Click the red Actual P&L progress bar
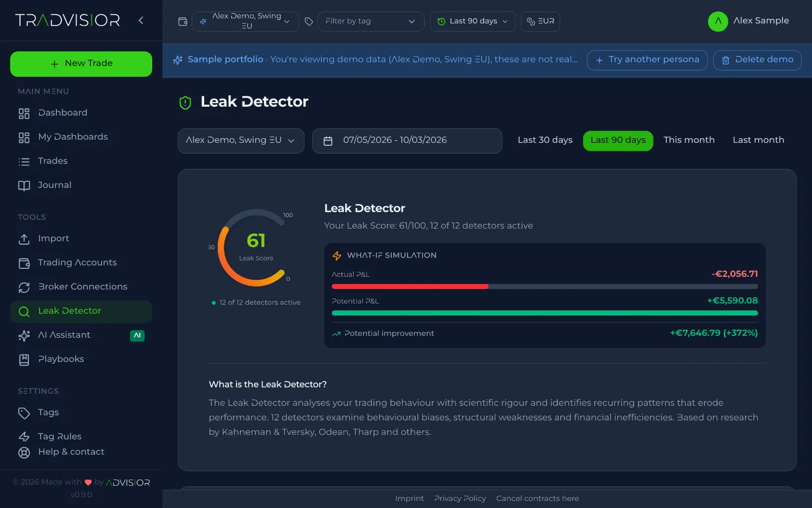The image size is (812, 508). click(x=410, y=287)
